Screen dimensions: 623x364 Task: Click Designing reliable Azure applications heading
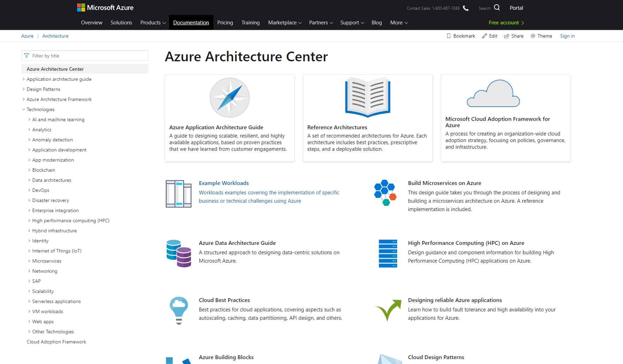[455, 300]
